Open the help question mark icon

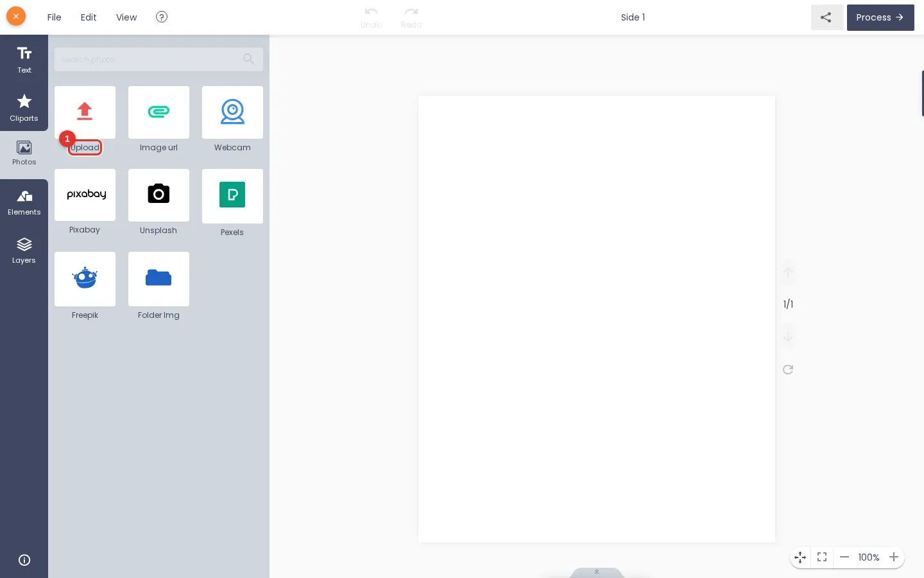[162, 17]
